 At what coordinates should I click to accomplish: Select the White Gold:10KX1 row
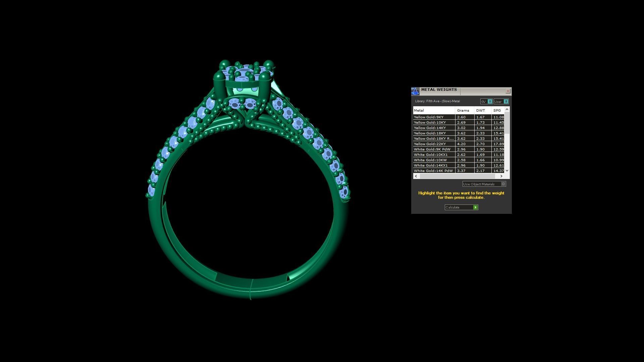[459, 155]
